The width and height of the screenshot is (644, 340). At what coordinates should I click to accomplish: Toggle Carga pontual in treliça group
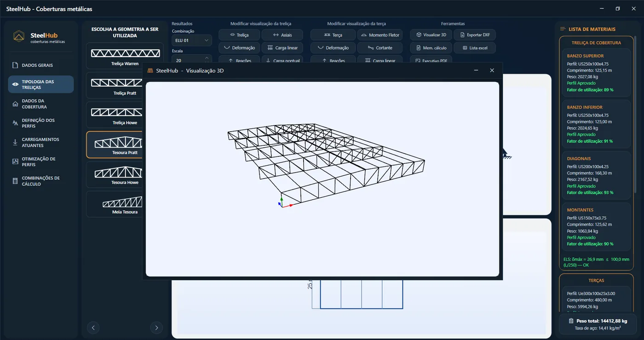(282, 60)
